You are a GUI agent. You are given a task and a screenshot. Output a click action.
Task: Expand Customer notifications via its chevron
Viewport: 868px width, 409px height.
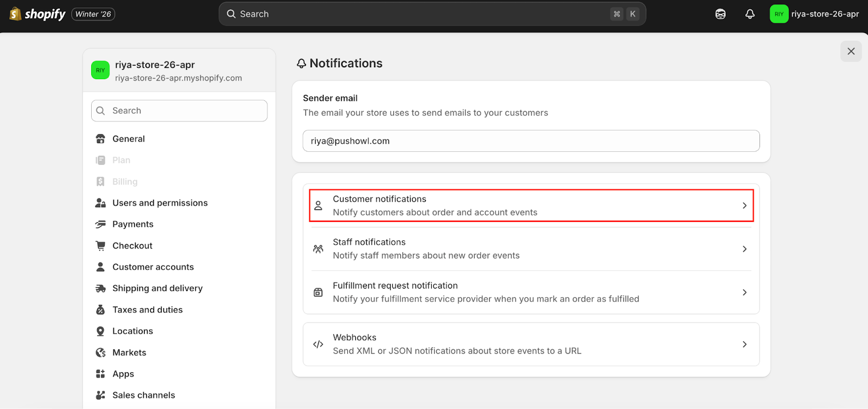pyautogui.click(x=744, y=206)
